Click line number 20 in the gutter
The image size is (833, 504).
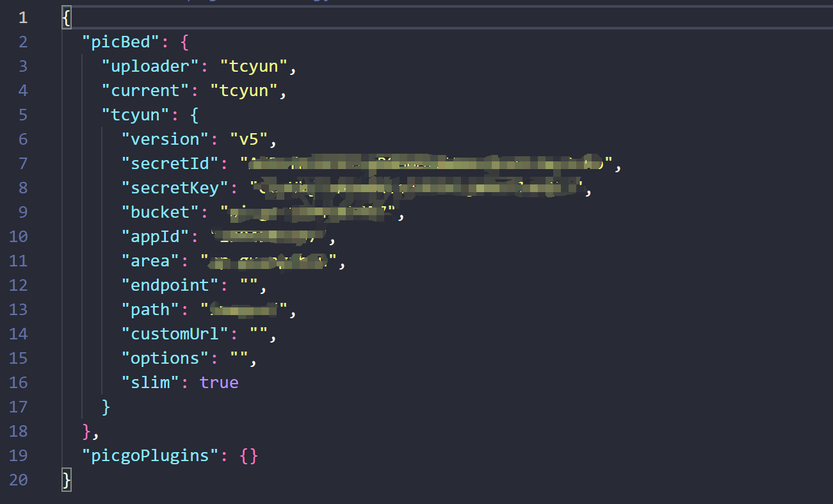click(19, 480)
